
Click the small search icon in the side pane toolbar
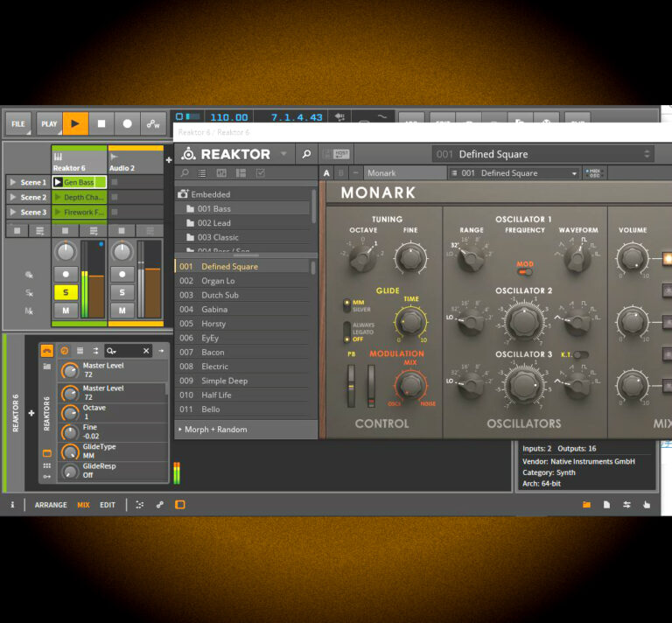[x=185, y=173]
